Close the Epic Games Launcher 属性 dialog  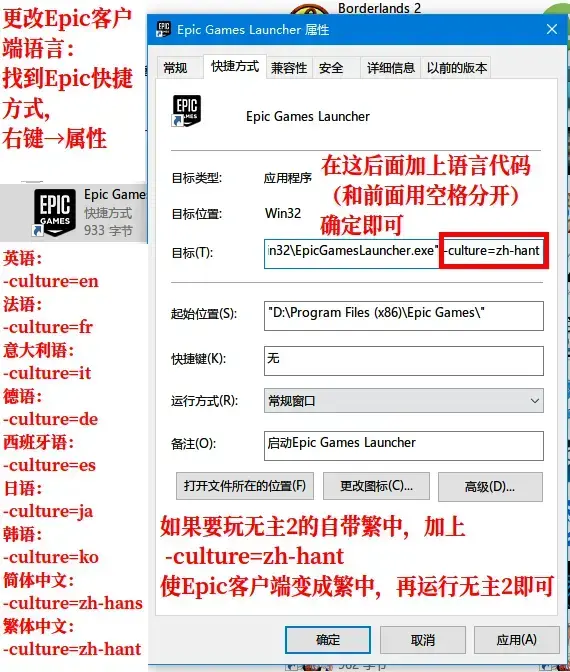point(552,29)
